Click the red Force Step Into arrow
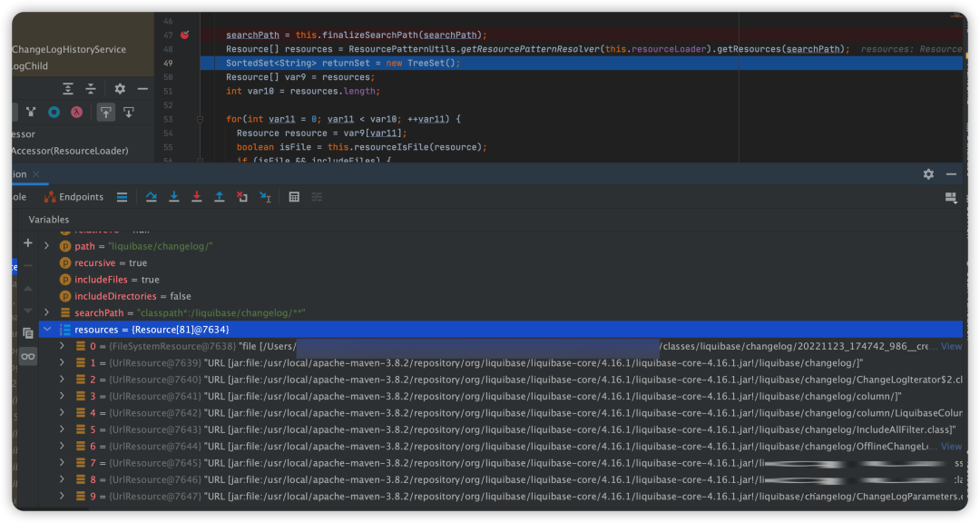Viewport: 980px width, 523px height. (x=196, y=197)
